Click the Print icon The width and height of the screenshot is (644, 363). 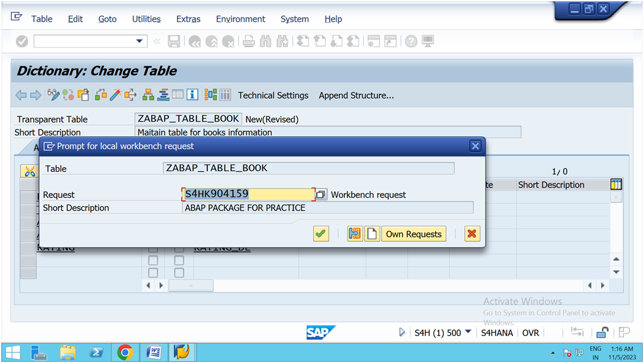pos(249,41)
